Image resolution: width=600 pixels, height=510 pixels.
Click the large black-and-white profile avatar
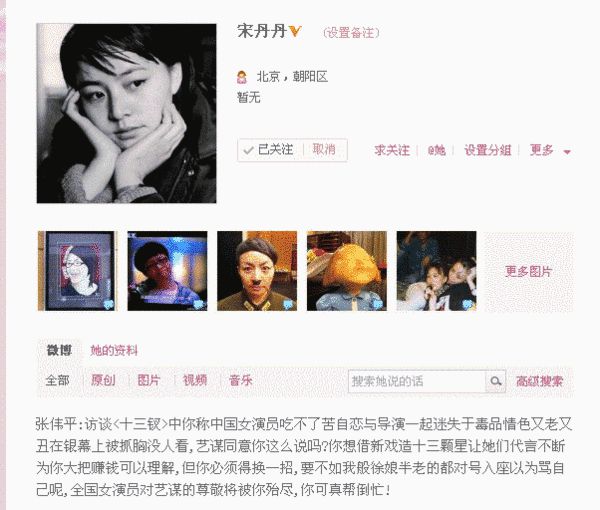[x=126, y=113]
